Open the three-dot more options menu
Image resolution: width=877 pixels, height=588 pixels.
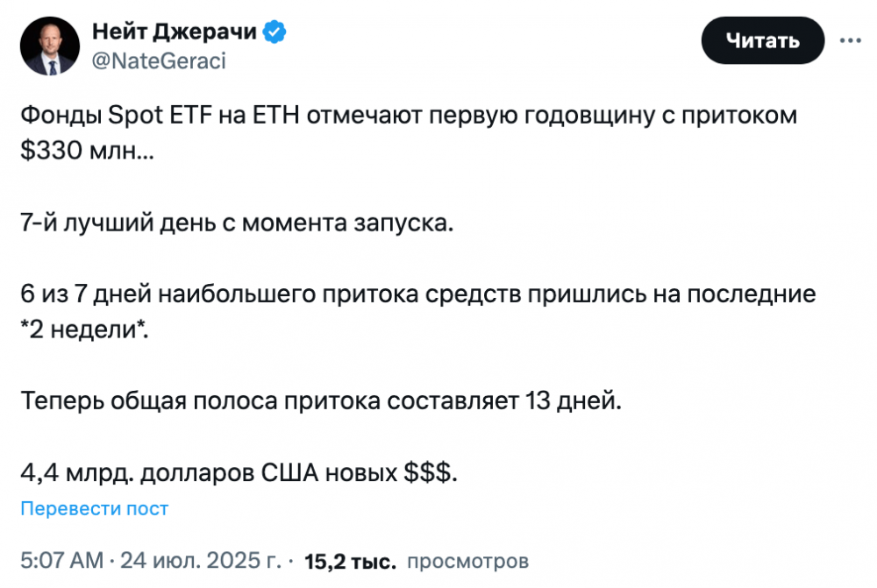coord(850,40)
